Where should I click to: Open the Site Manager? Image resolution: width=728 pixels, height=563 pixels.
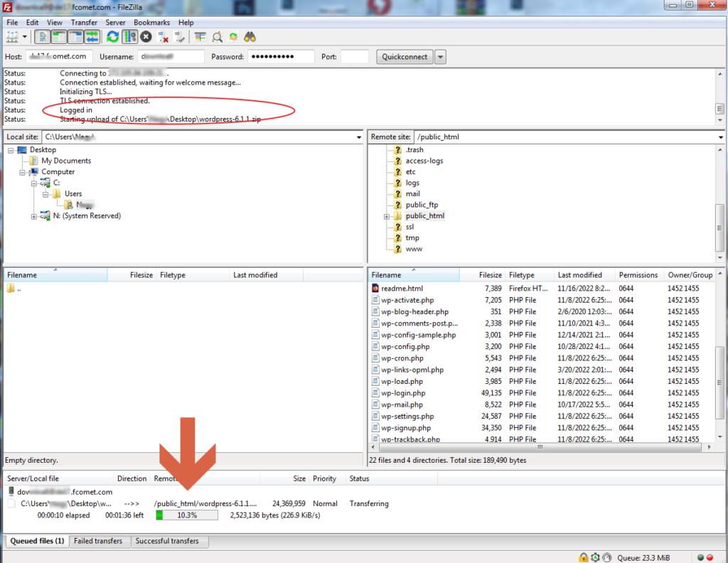(11, 37)
